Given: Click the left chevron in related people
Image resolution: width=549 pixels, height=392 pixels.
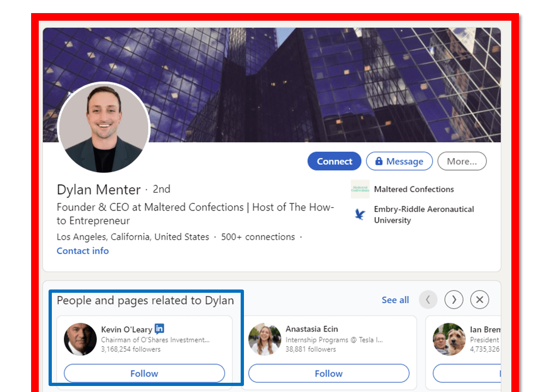Looking at the screenshot, I should point(428,300).
